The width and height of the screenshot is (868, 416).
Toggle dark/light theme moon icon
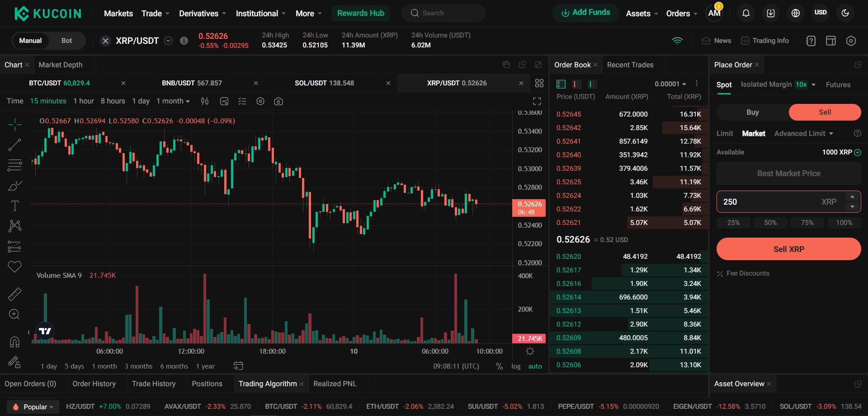(x=845, y=13)
